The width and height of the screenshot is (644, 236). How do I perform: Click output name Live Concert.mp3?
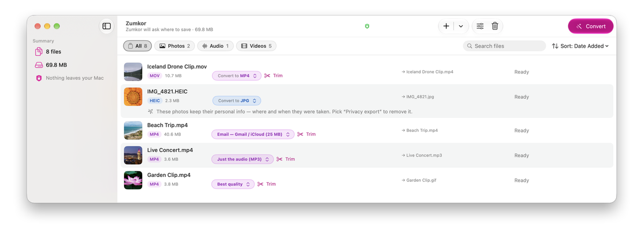(x=424, y=156)
